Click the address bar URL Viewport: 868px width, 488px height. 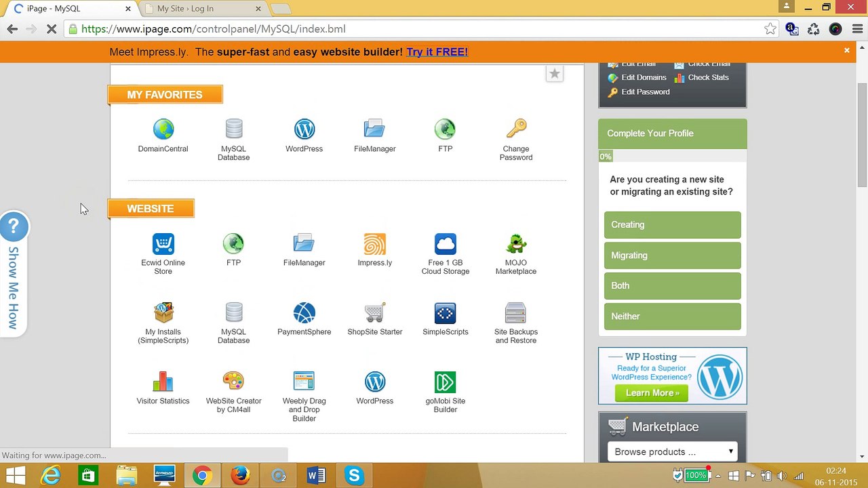214,29
